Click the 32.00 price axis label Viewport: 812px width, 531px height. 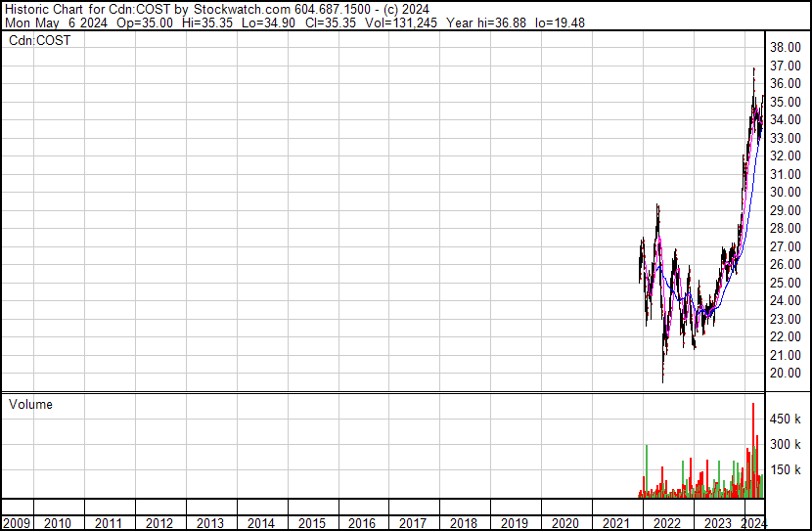[786, 156]
